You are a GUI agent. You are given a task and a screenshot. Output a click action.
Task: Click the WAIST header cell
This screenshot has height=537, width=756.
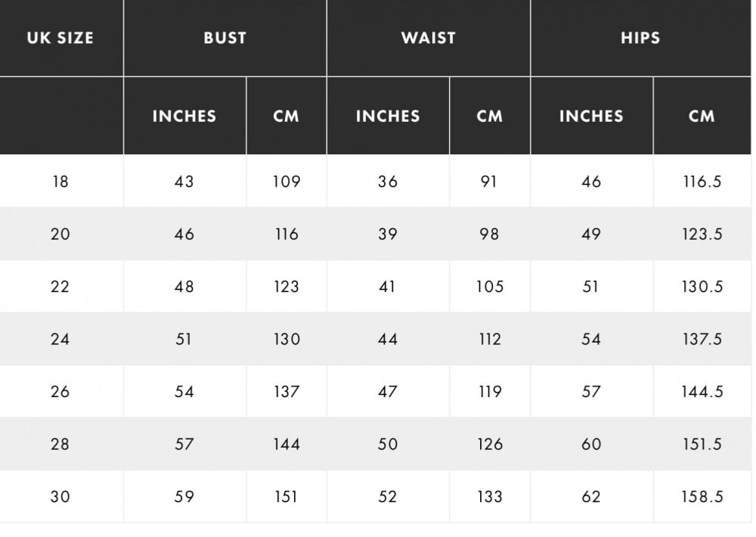coord(429,38)
